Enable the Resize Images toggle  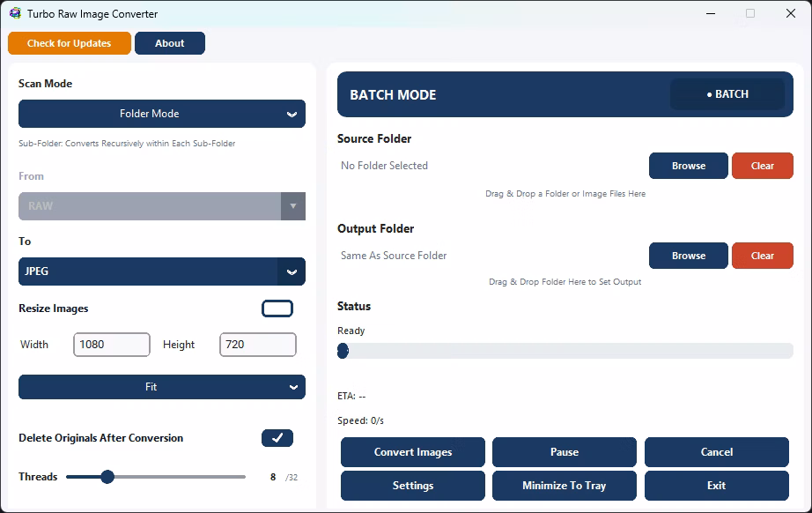coord(277,309)
